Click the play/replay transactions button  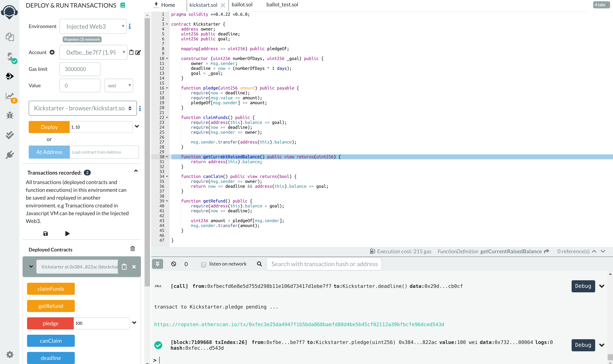coord(67,234)
